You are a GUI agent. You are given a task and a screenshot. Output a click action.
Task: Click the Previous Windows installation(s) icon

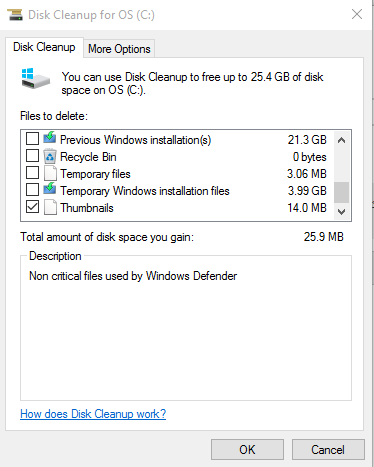coord(50,138)
